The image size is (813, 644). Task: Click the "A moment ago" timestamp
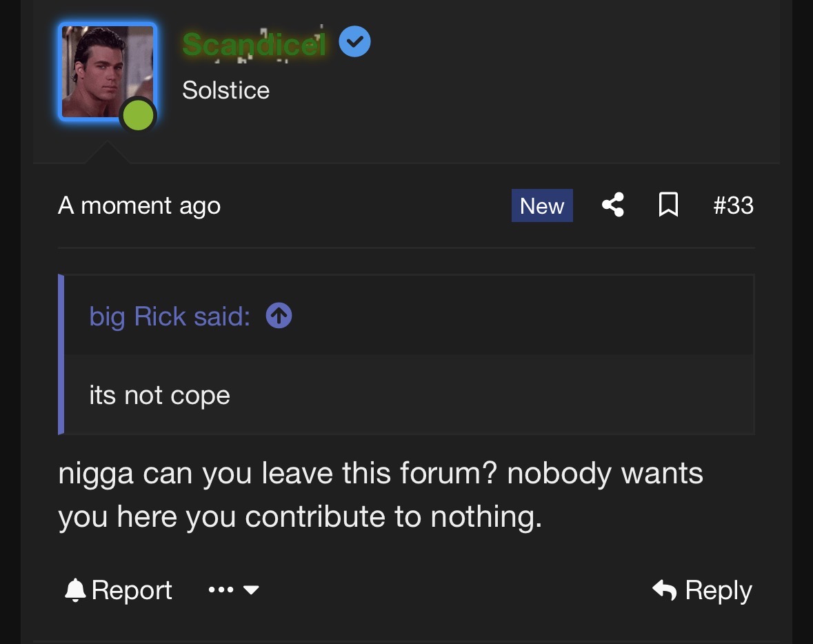pyautogui.click(x=139, y=205)
